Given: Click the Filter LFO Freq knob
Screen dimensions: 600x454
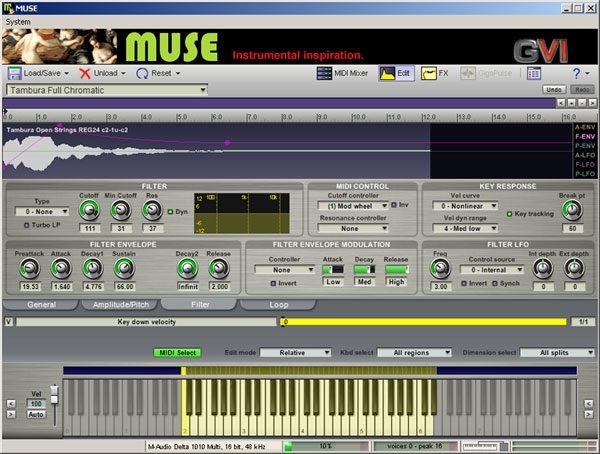Looking at the screenshot, I should click(x=440, y=268).
